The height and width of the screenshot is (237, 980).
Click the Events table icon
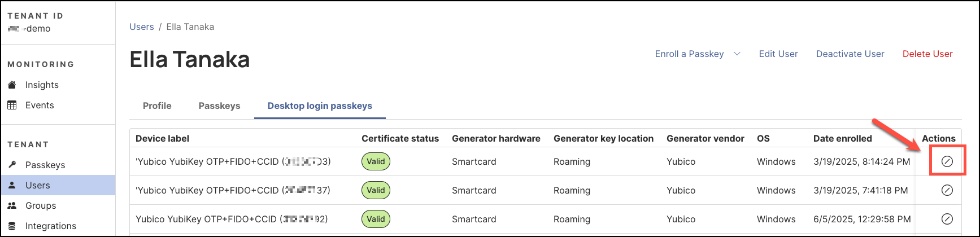coord(12,105)
